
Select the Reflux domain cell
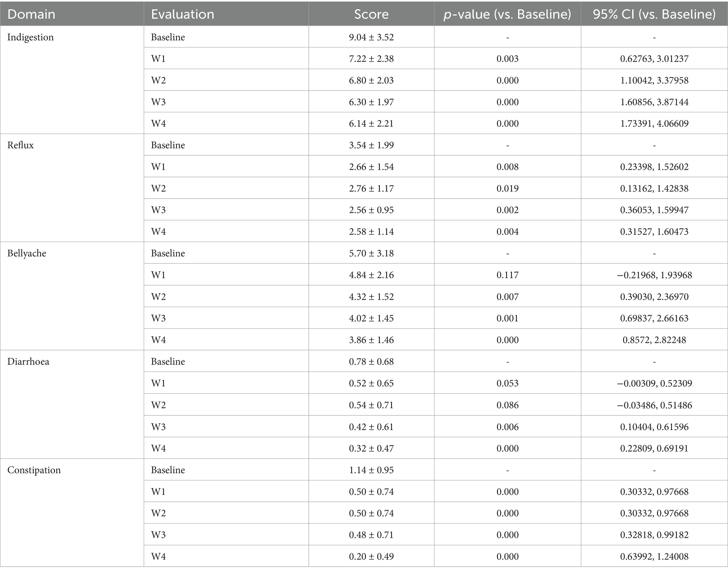pos(21,145)
